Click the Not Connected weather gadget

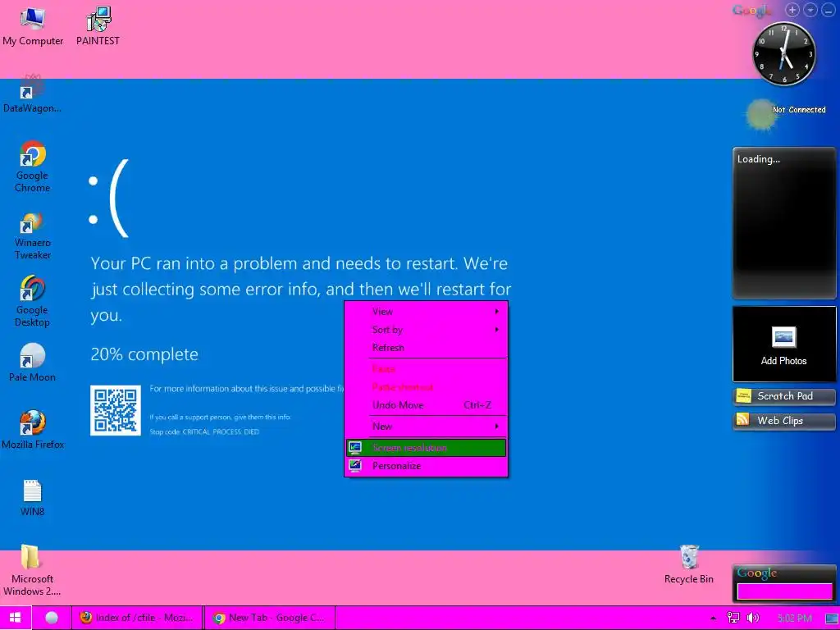787,113
